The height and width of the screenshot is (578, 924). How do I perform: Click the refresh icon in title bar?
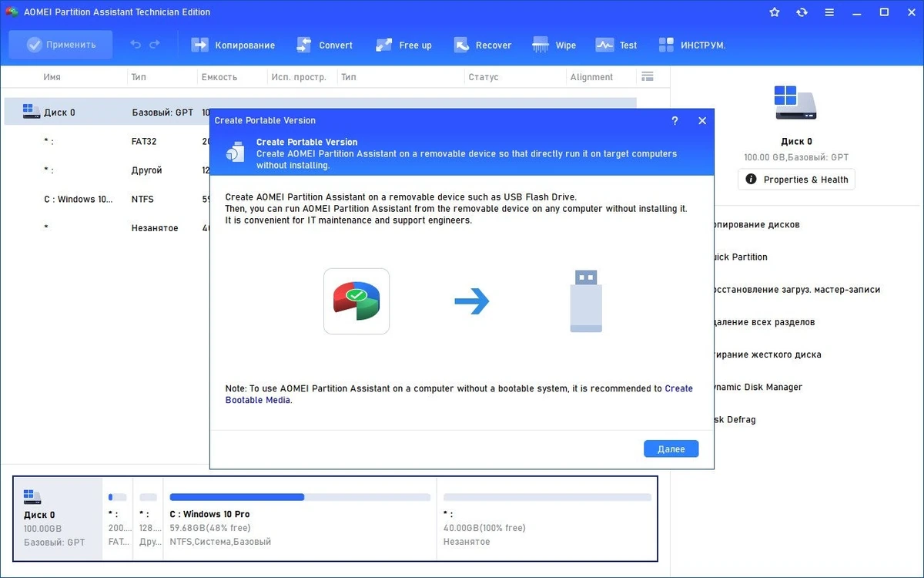(x=802, y=12)
